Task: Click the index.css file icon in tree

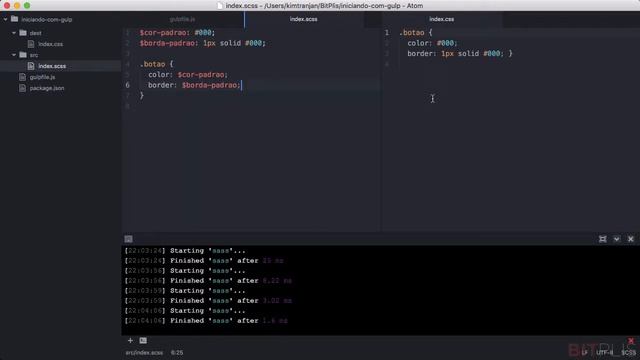Action: click(x=31, y=44)
